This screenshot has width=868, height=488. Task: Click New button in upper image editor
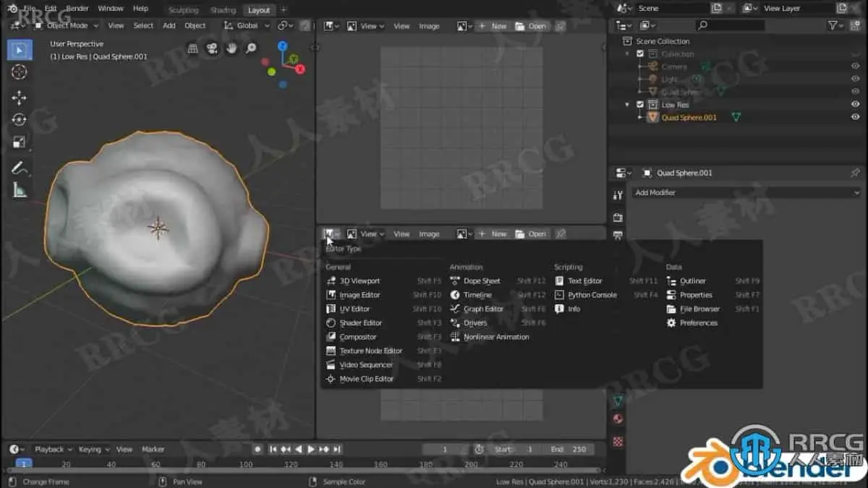[x=493, y=26]
